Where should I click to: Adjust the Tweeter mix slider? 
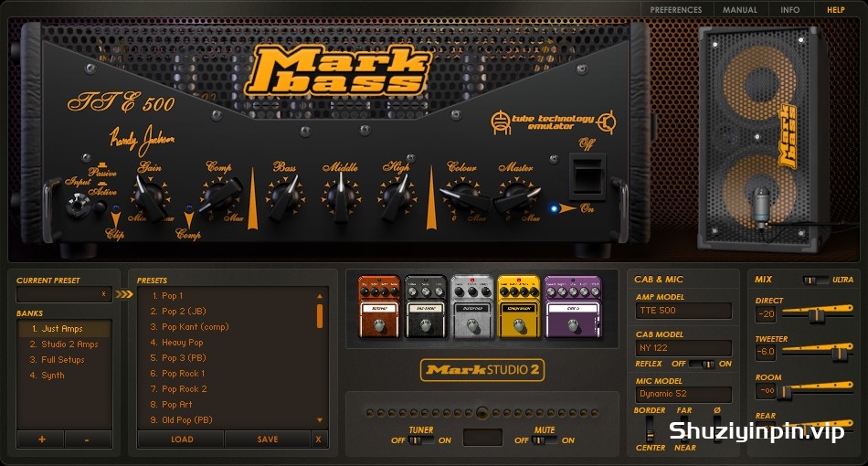click(x=841, y=353)
